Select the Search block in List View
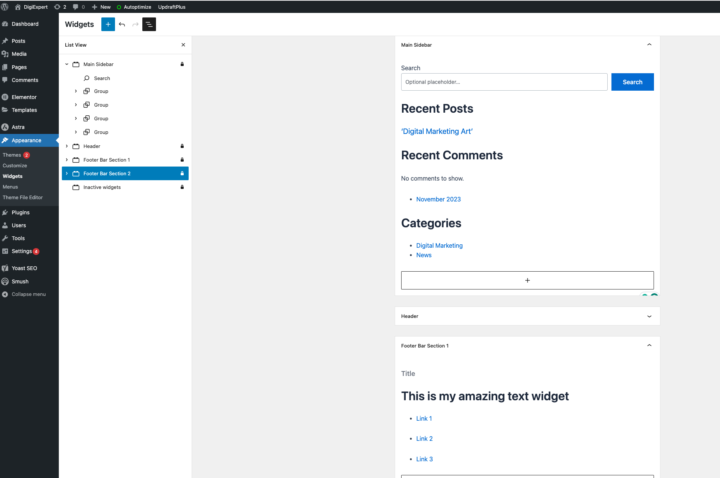Screen dimensions: 720x478 pyautogui.click(x=101, y=78)
